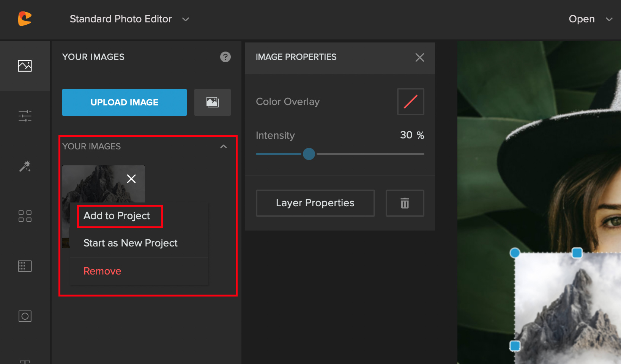Open the Images panel in the sidebar
Image resolution: width=621 pixels, height=364 pixels.
pyautogui.click(x=25, y=65)
